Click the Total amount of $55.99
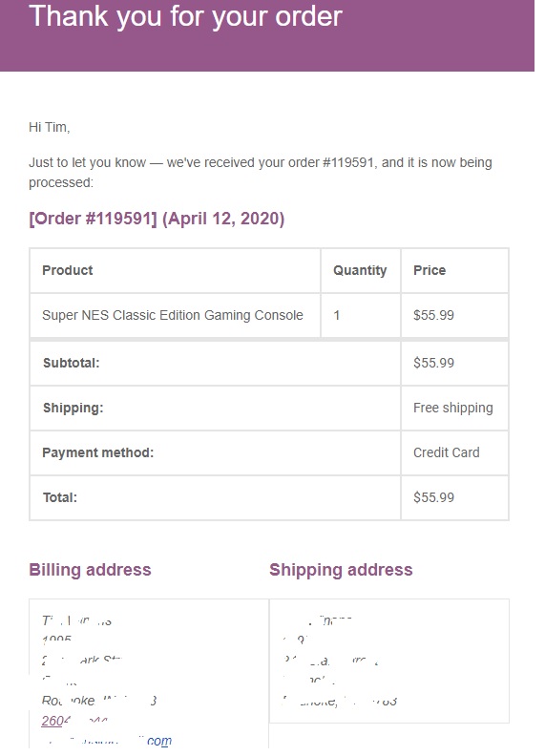 433,497
